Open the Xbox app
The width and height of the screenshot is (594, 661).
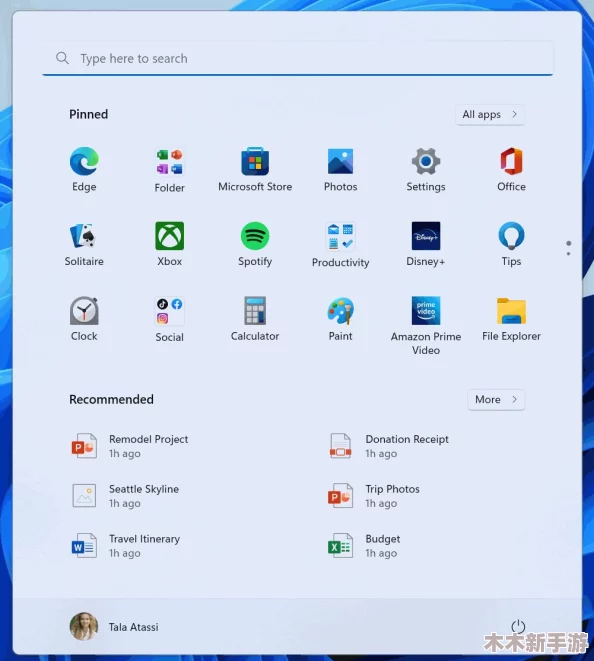pyautogui.click(x=169, y=236)
